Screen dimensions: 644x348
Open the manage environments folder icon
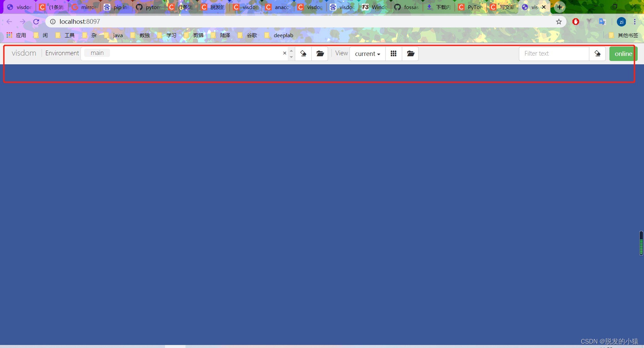(x=320, y=54)
